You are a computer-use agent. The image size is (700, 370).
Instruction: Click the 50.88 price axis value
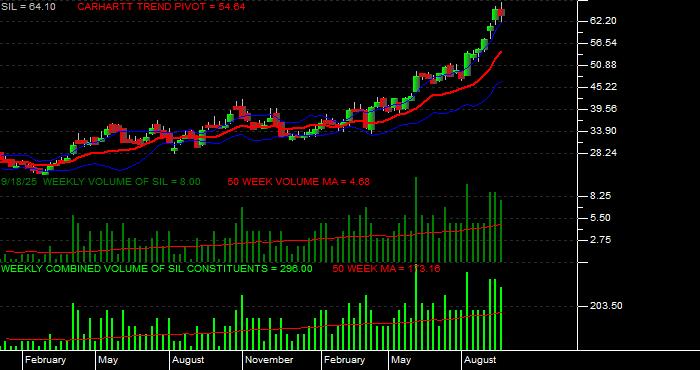(603, 65)
